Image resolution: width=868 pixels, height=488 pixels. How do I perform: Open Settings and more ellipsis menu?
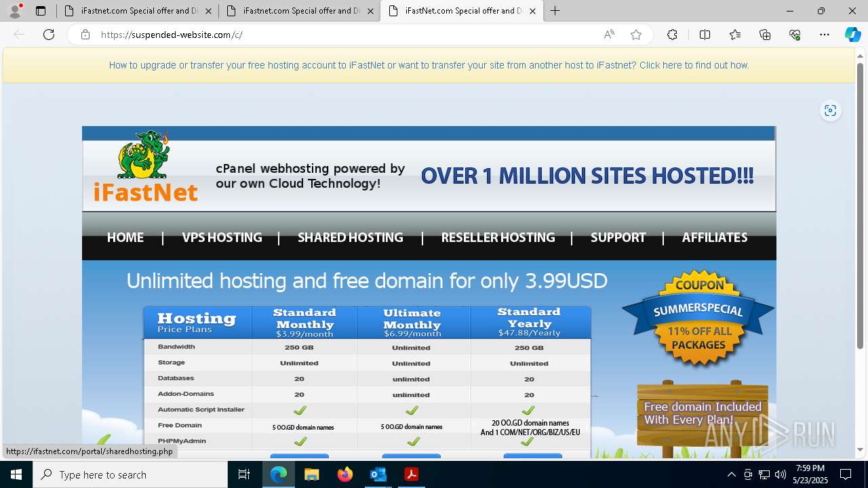click(825, 35)
